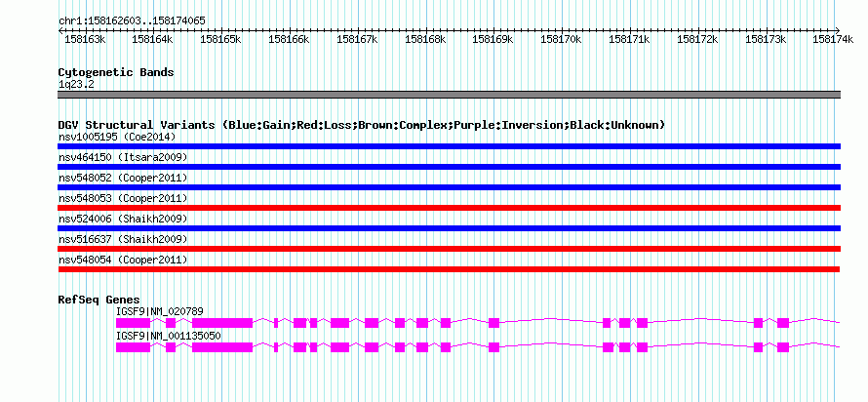Click the 158171k ruler mark
868x402 pixels.
click(x=629, y=39)
